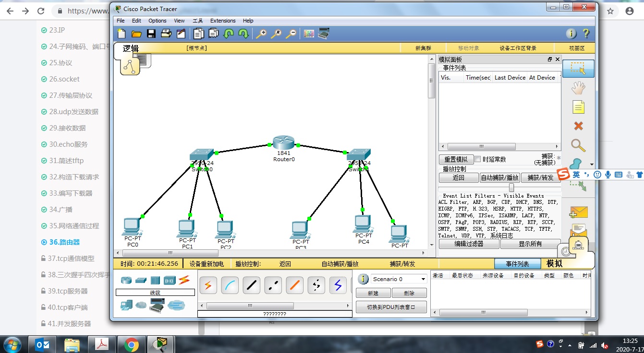Viewport: 644px width, 353px height.
Task: Click the Router0 device on canvas
Action: [x=283, y=143]
